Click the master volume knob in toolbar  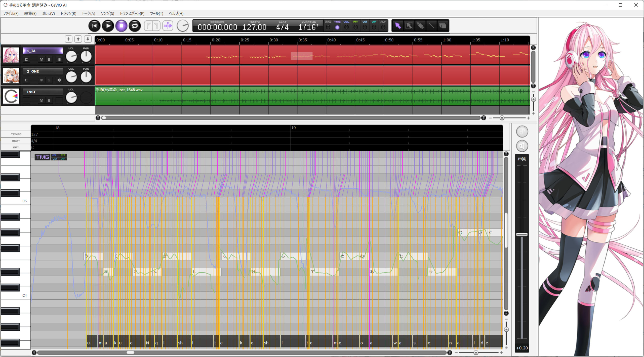click(183, 26)
